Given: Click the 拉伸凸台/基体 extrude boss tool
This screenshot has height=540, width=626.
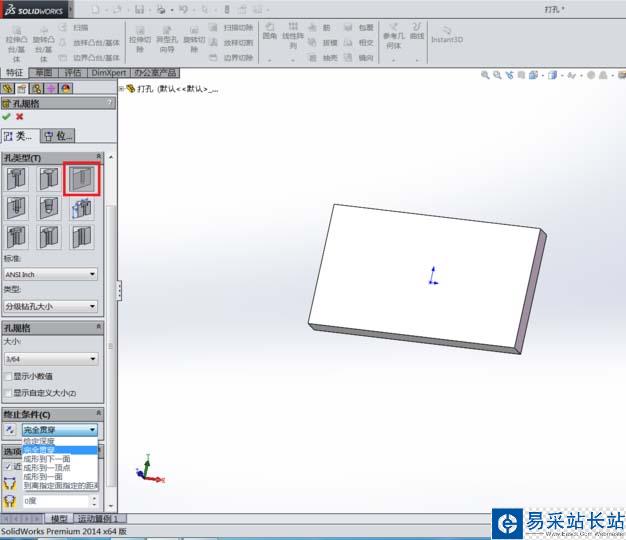Looking at the screenshot, I should pyautogui.click(x=16, y=44).
